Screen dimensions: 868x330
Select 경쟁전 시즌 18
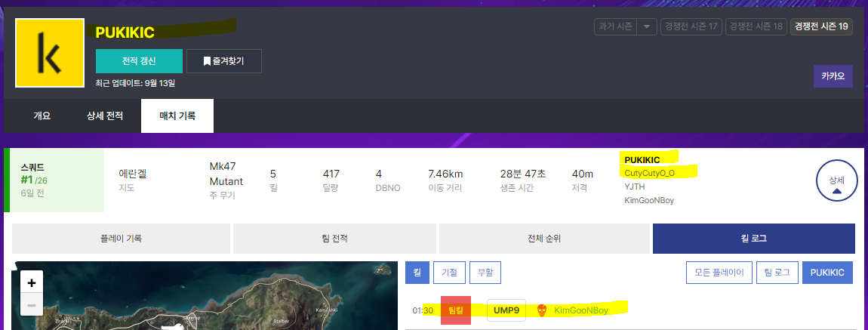pos(756,27)
